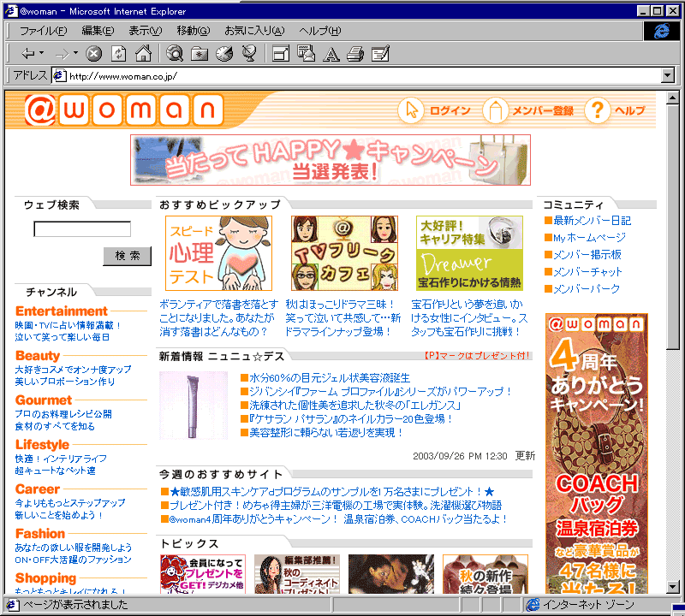Open the Gourmet channel link
Screen dimensions: 685x616
coord(44,400)
